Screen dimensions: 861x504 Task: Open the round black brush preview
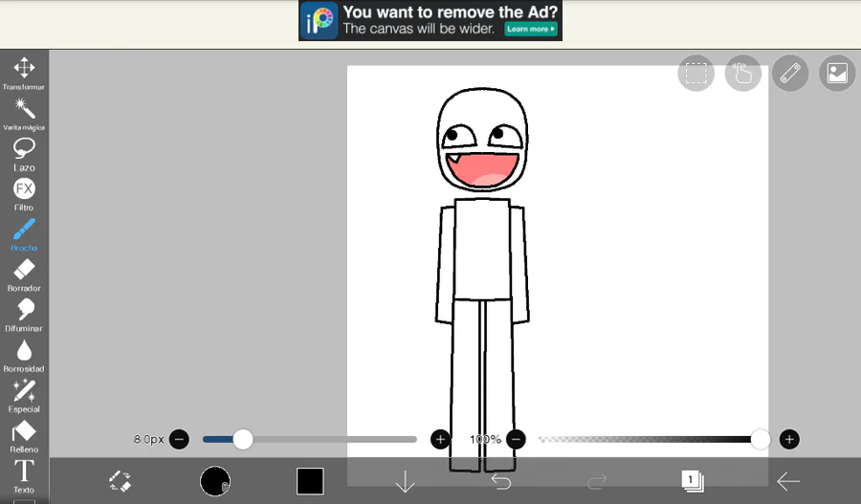tap(214, 481)
